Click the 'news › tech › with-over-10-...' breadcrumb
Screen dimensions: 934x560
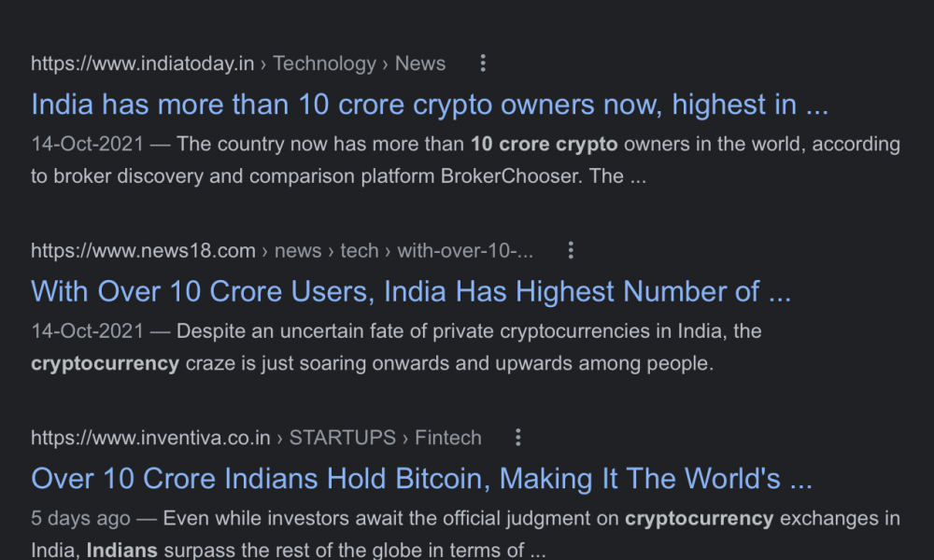coord(403,250)
